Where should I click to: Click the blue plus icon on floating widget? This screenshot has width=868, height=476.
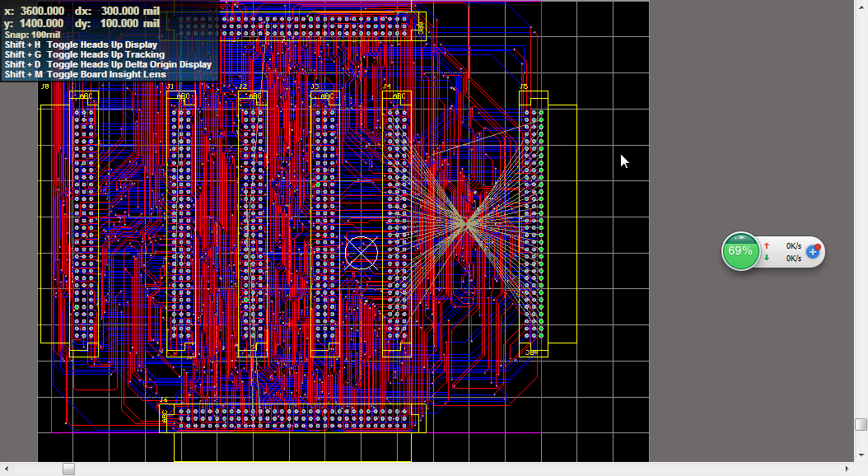813,252
